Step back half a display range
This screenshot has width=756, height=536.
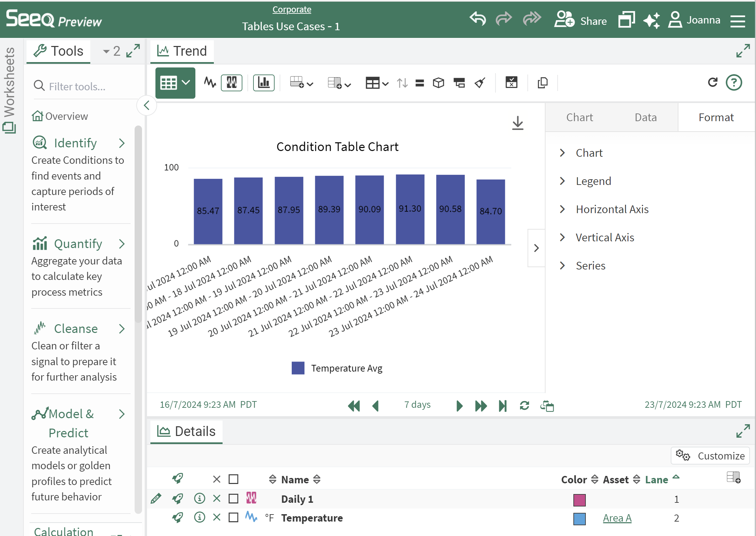(x=376, y=406)
